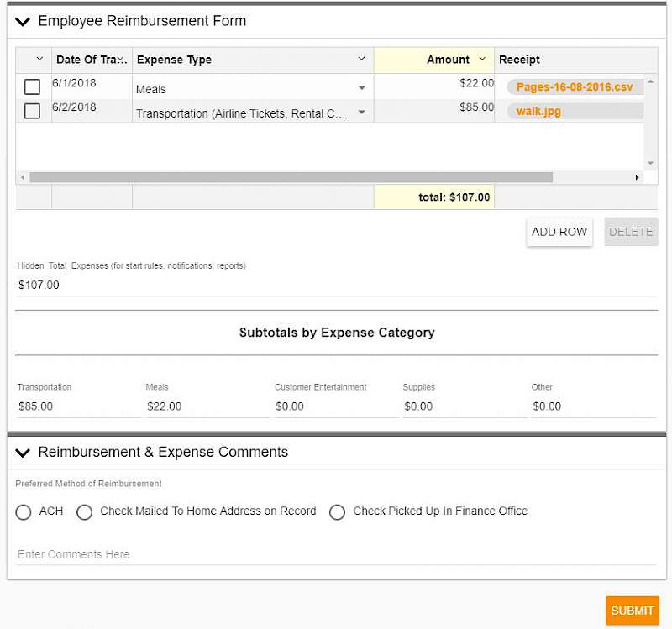The width and height of the screenshot is (672, 629).
Task: Click Preferred Method of Reimbursement label
Action: click(x=88, y=484)
